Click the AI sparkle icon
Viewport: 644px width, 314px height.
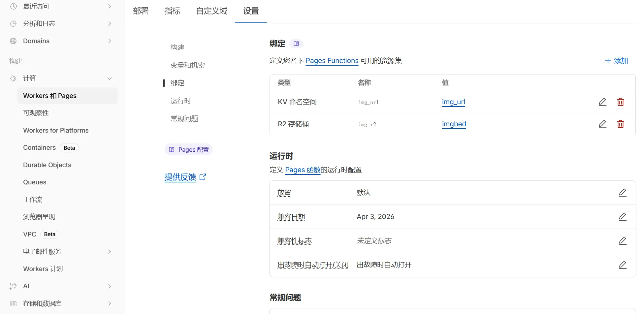click(13, 286)
